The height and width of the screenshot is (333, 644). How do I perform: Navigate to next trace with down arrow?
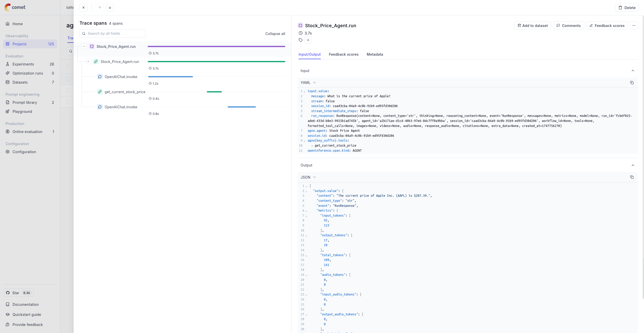pos(110,8)
